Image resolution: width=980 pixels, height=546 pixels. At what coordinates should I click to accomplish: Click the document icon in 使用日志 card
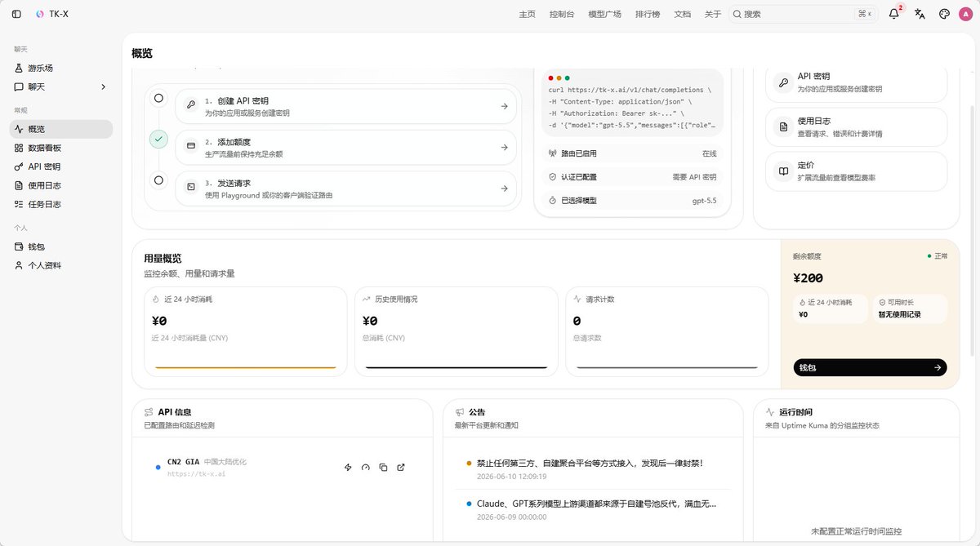coord(783,127)
